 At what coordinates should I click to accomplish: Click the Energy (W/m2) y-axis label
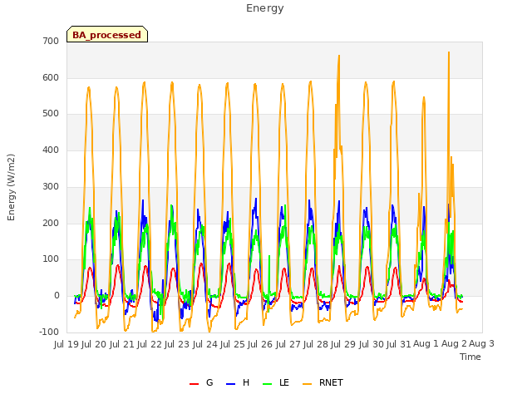11,187
